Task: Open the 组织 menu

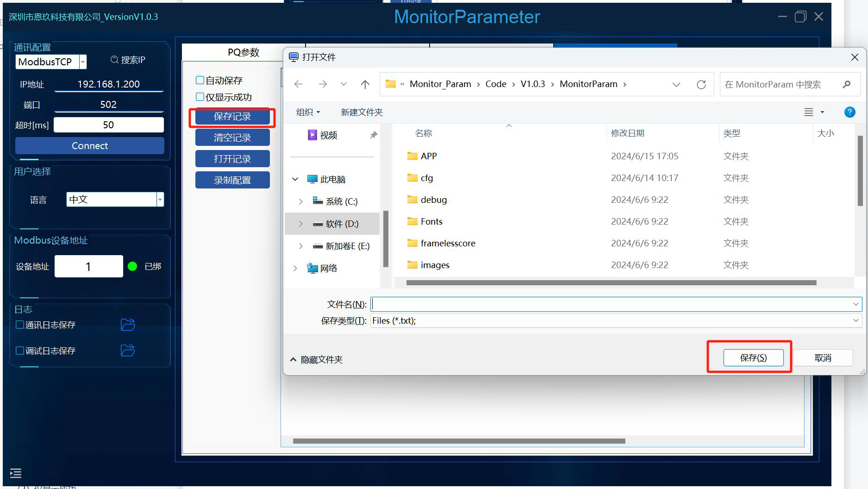Action: (x=308, y=112)
